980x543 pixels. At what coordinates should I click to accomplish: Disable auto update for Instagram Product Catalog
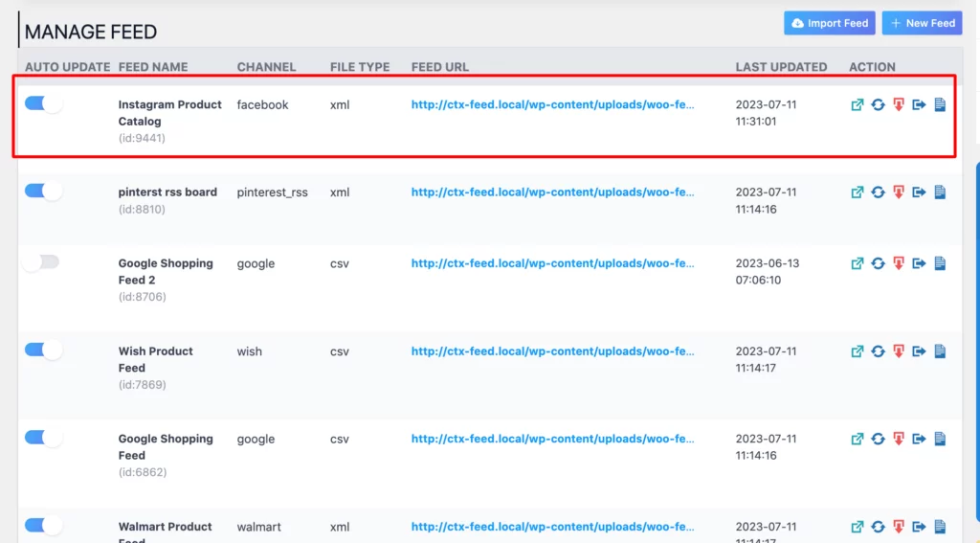43,103
